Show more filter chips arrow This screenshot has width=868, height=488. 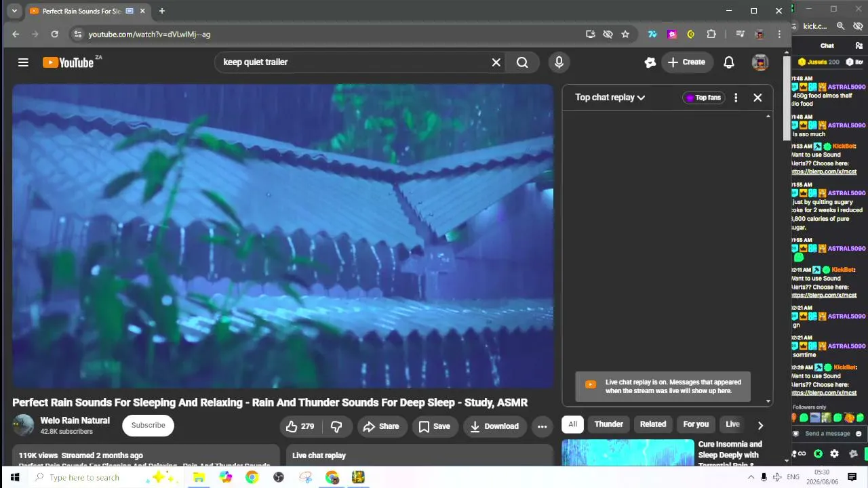click(760, 425)
